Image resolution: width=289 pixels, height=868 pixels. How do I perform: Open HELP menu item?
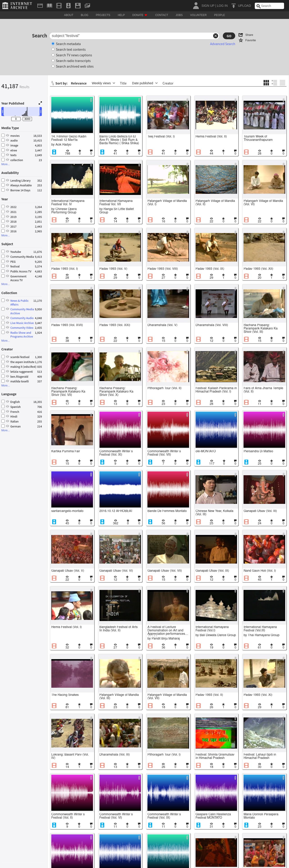coord(121,15)
